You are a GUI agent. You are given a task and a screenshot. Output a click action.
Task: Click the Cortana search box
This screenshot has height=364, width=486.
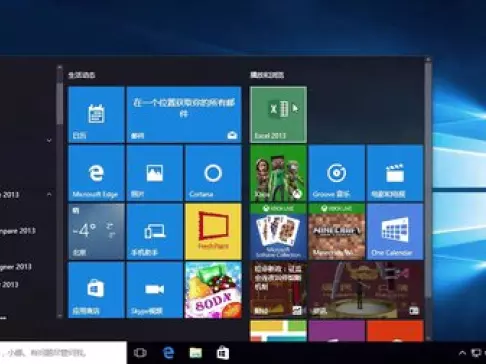click(63, 353)
